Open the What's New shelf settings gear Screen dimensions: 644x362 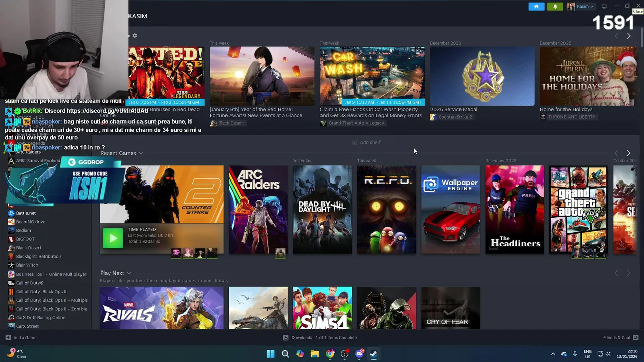tap(134, 36)
